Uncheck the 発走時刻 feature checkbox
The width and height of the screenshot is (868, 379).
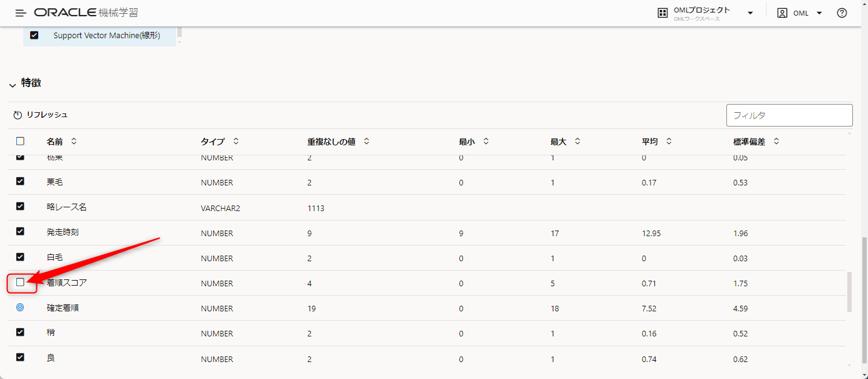click(x=20, y=231)
